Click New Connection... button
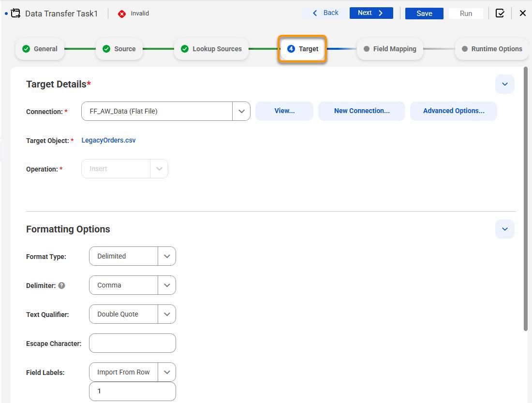532x403 pixels. [x=362, y=111]
